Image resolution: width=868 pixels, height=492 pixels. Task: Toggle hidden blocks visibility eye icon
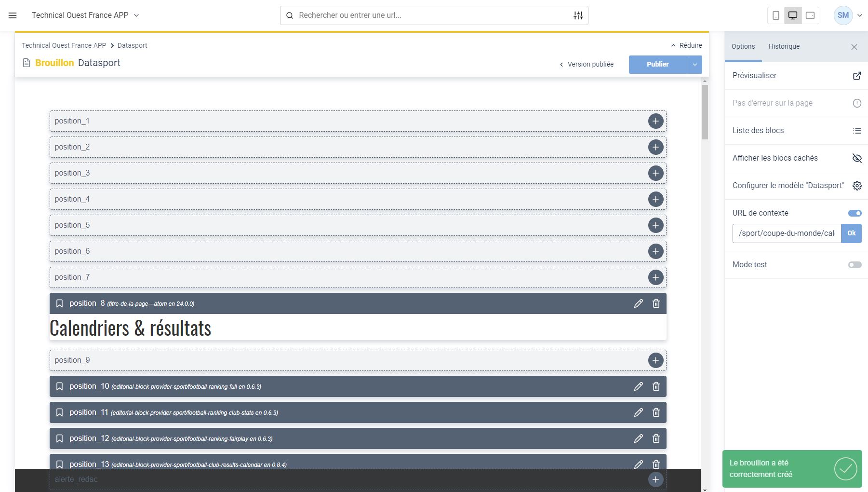(856, 158)
